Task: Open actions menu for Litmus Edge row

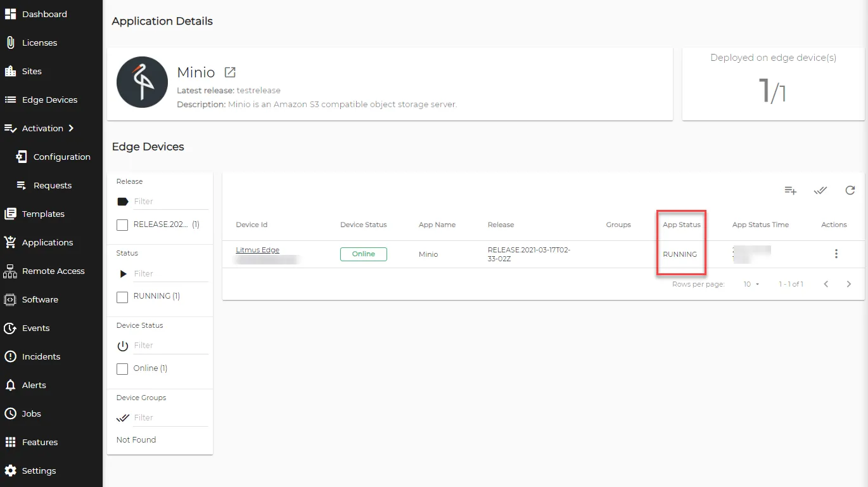Action: click(836, 254)
